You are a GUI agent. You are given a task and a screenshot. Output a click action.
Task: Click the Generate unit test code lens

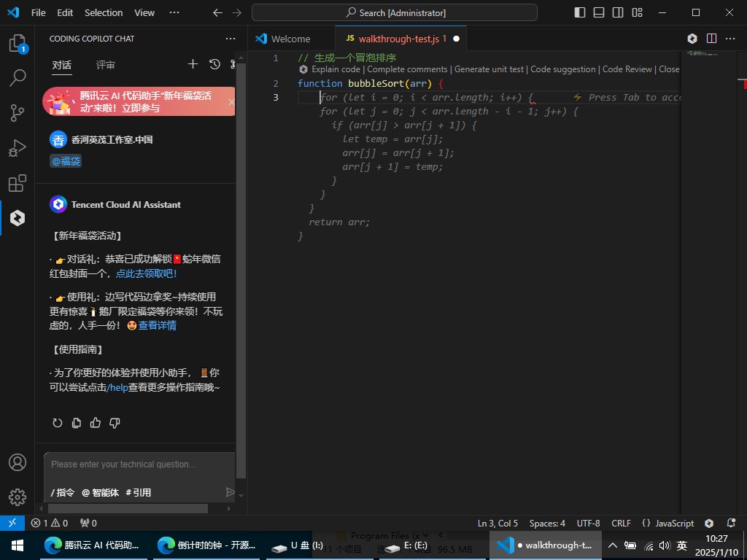[x=489, y=69]
